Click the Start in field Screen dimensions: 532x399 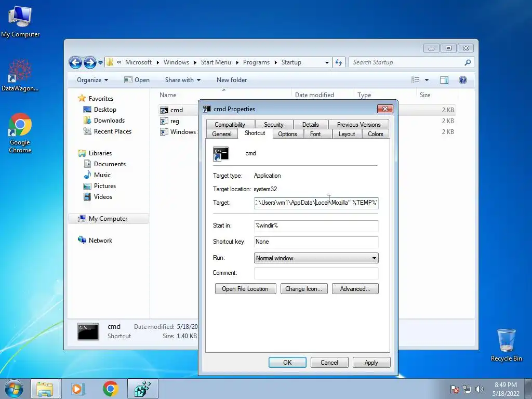tap(316, 226)
